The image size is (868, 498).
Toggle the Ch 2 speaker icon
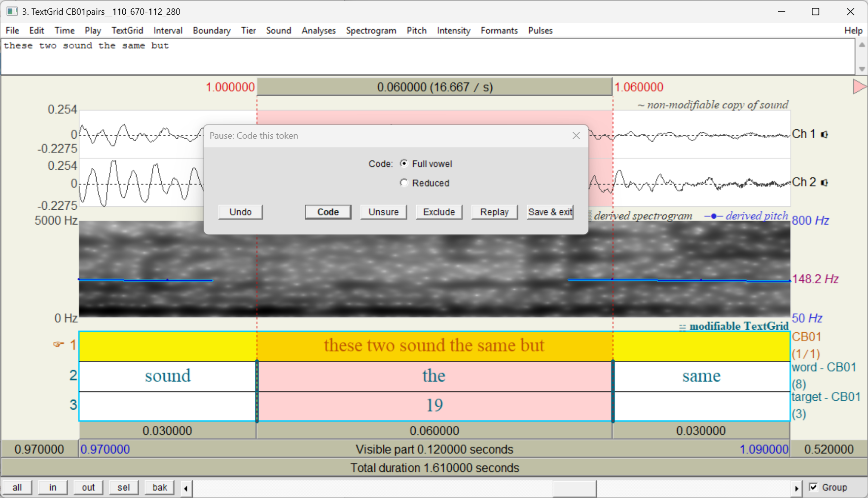coord(824,183)
